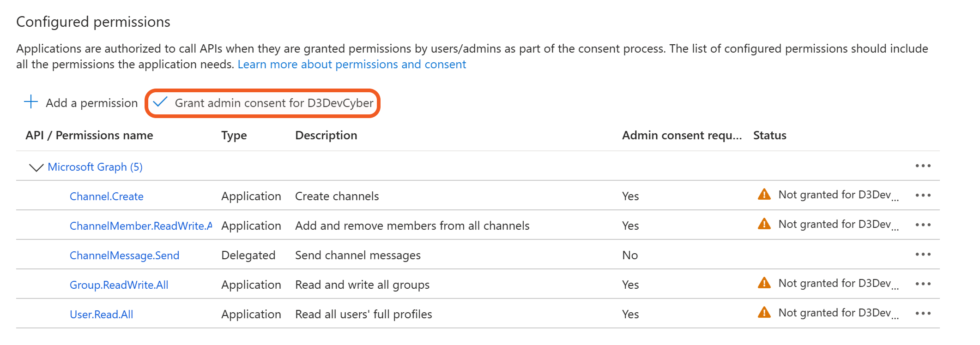
Task: Click the API / Permissions name column header
Action: tap(89, 136)
